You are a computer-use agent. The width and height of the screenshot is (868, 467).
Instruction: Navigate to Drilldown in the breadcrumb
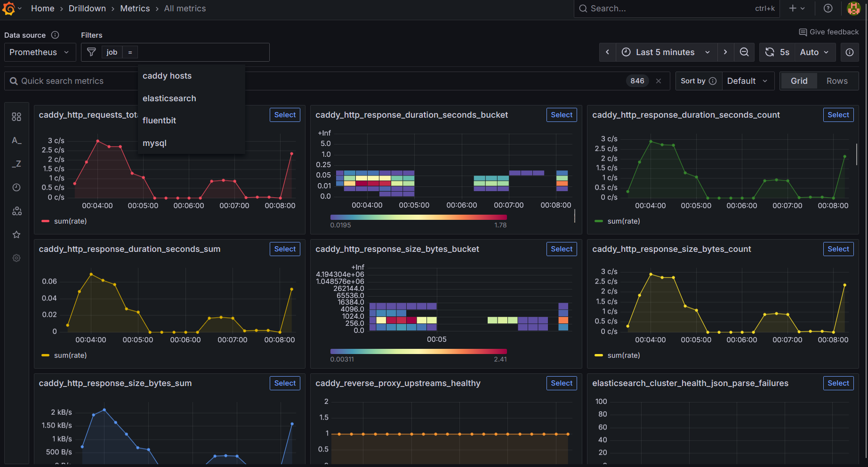[x=87, y=8]
